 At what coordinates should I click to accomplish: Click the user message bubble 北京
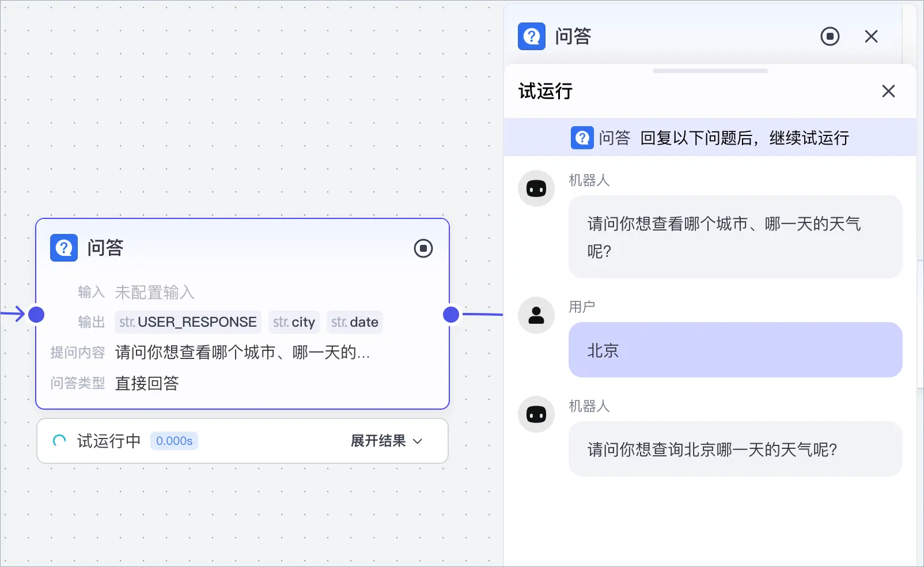(x=736, y=350)
